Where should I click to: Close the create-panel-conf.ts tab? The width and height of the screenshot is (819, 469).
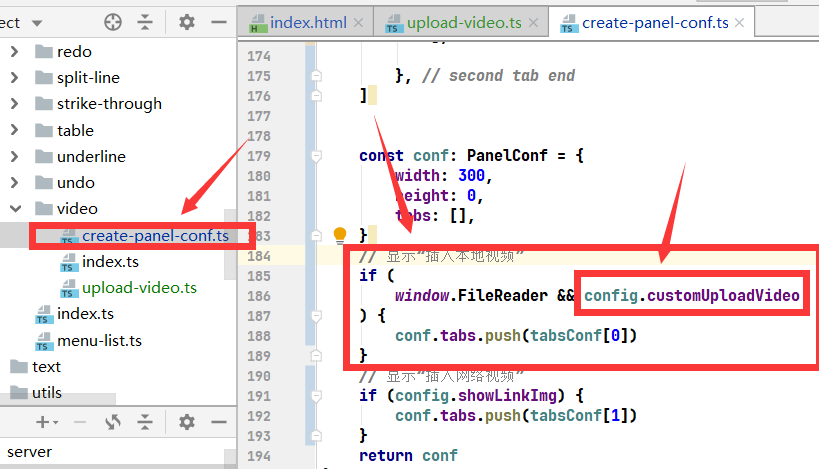tap(740, 22)
